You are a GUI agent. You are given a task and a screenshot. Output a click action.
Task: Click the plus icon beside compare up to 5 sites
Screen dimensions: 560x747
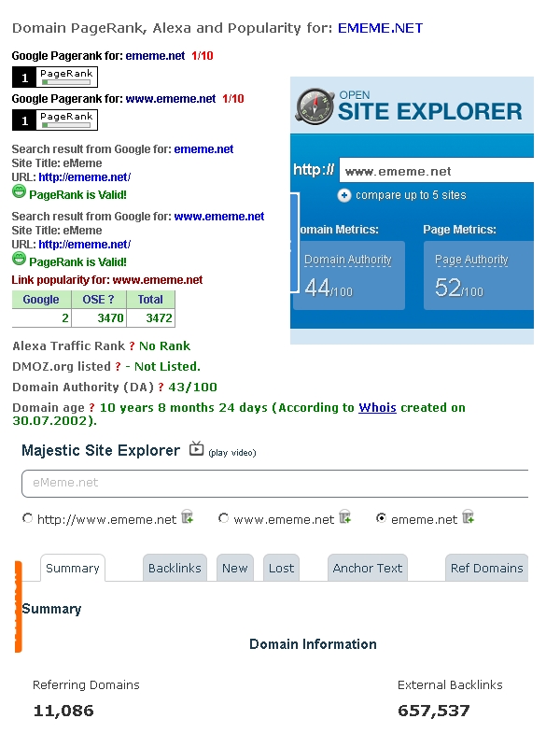point(344,195)
